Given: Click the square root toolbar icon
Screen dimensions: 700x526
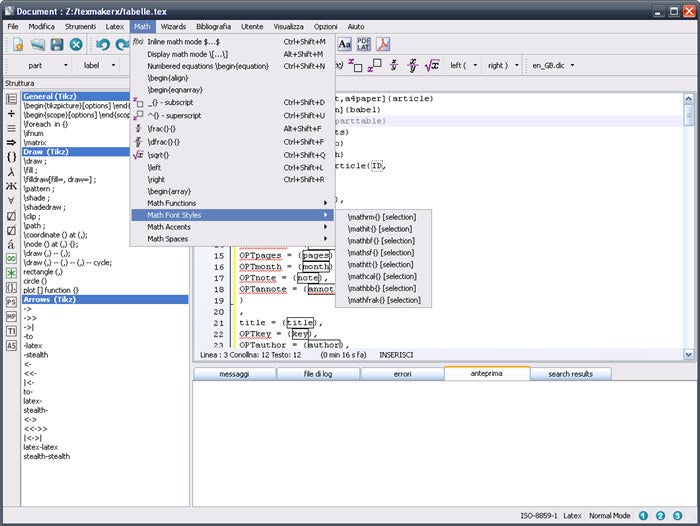Looking at the screenshot, I should pos(432,65).
